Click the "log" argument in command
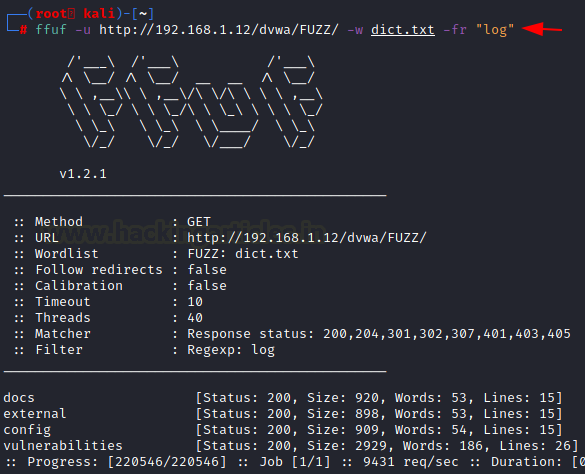Image resolution: width=585 pixels, height=474 pixels. click(495, 30)
